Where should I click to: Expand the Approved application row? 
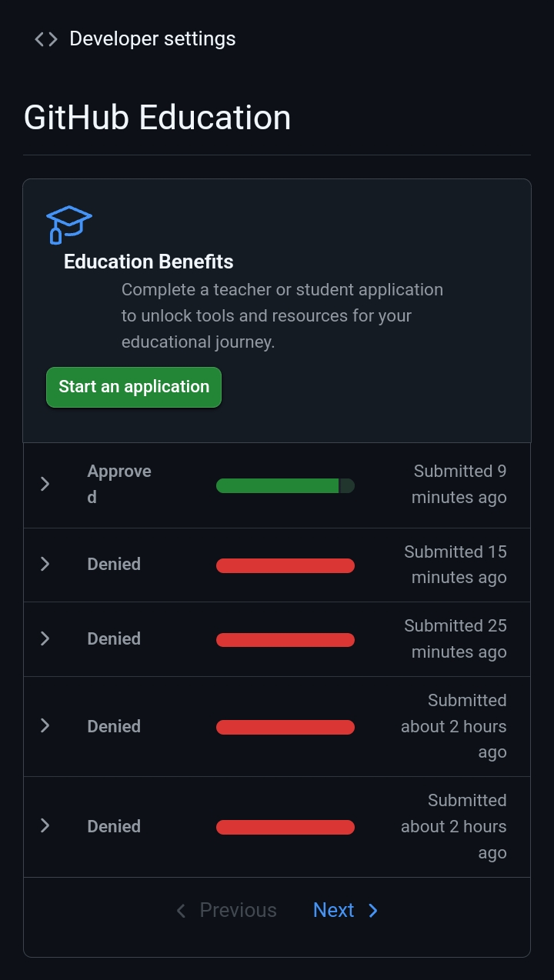[45, 484]
